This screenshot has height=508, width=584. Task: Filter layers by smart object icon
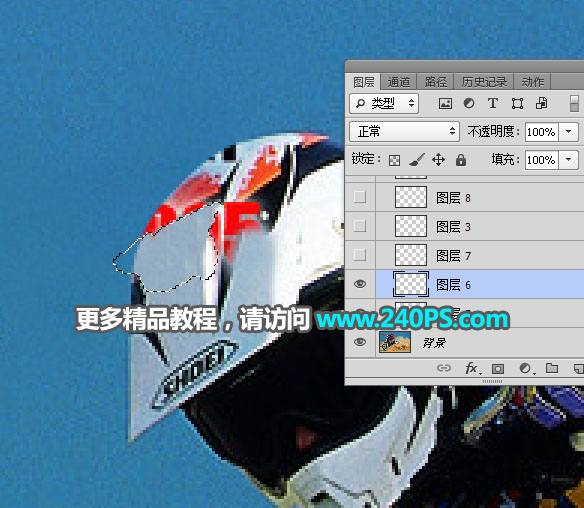542,103
